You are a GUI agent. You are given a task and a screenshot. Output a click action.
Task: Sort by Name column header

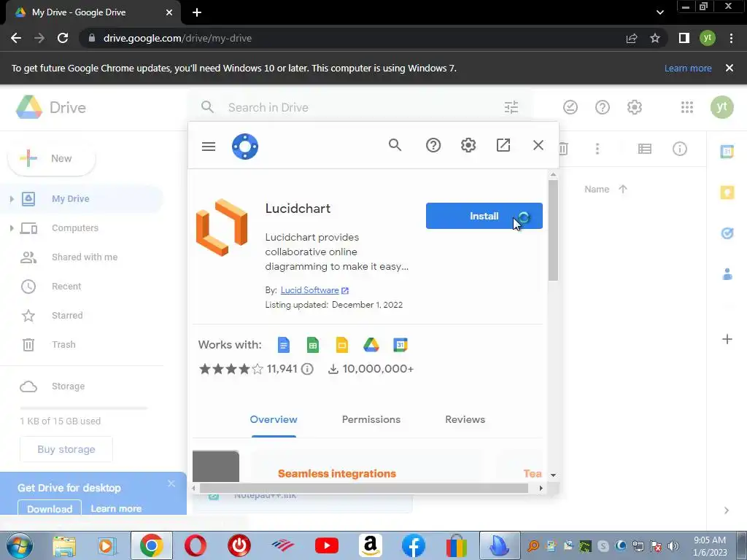[x=597, y=190]
